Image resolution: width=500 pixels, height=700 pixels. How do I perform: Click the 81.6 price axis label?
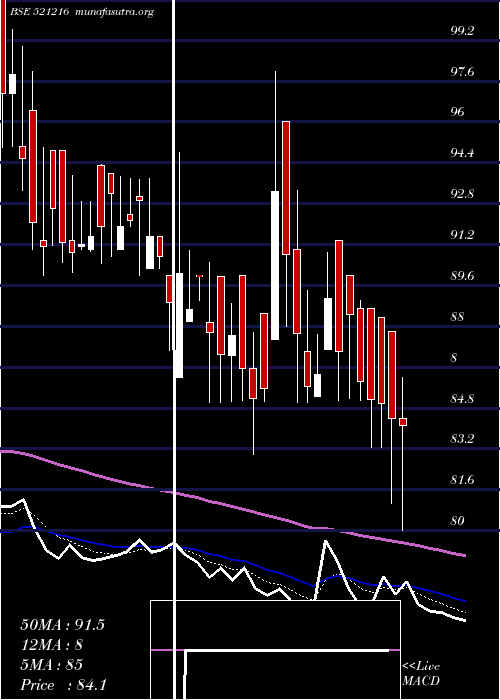click(x=462, y=480)
